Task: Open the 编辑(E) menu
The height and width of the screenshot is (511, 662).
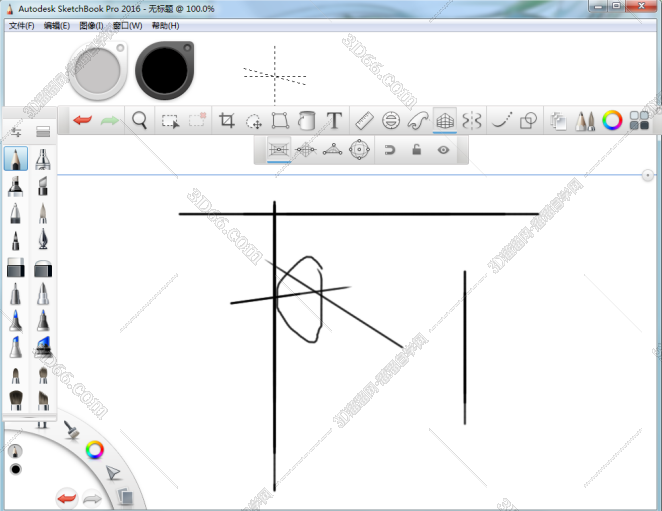Action: tap(57, 26)
